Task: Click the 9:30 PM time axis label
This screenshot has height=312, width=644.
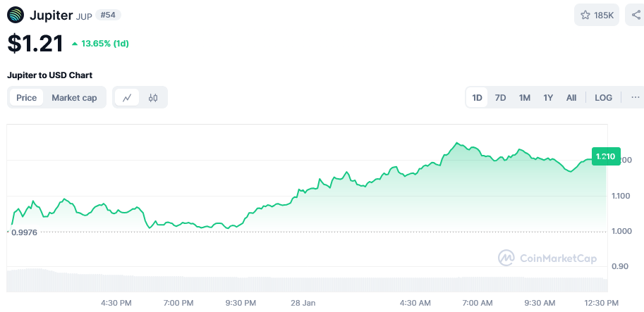Action: (x=241, y=303)
